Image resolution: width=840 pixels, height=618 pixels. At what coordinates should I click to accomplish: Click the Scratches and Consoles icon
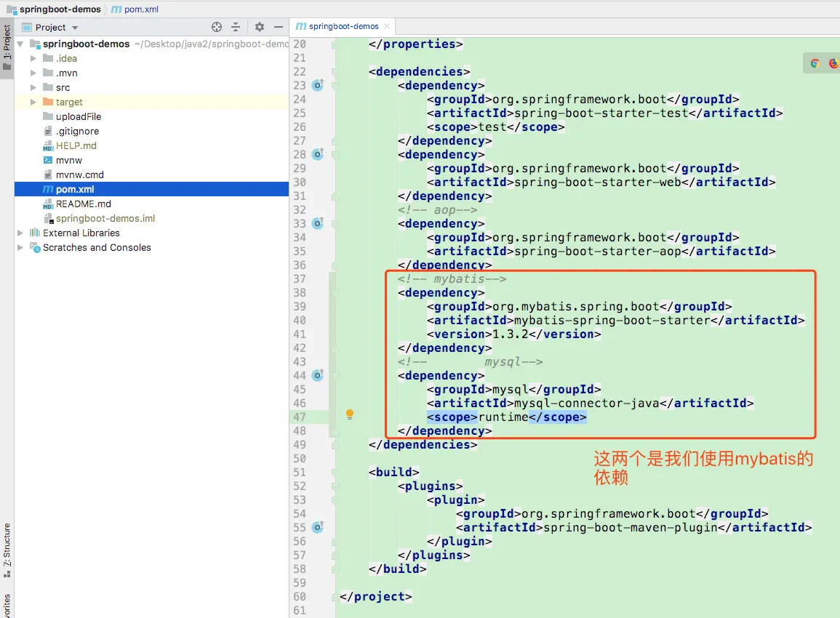(x=35, y=247)
